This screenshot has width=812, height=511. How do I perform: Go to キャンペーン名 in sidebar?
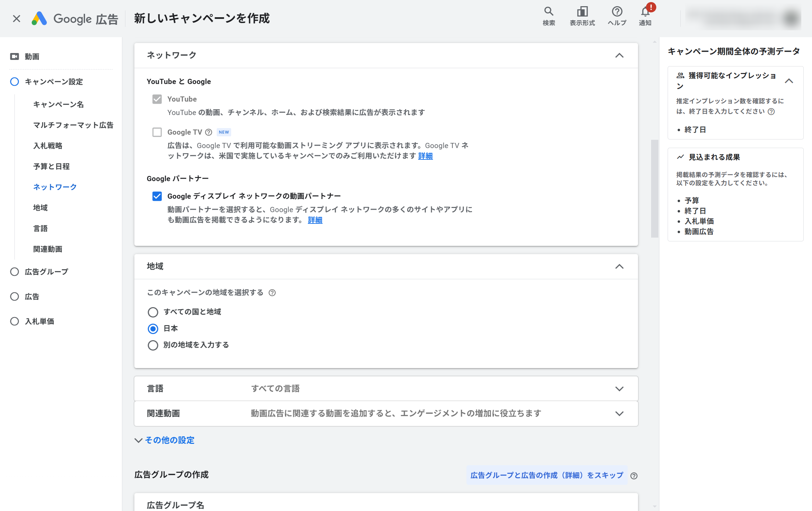coord(59,104)
